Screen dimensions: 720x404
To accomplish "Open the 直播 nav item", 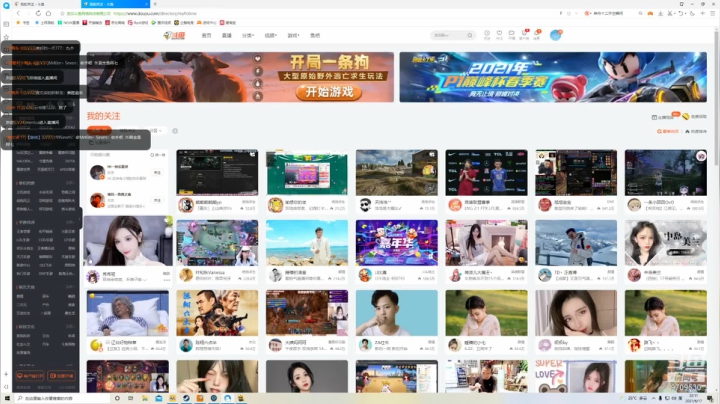I will click(226, 35).
